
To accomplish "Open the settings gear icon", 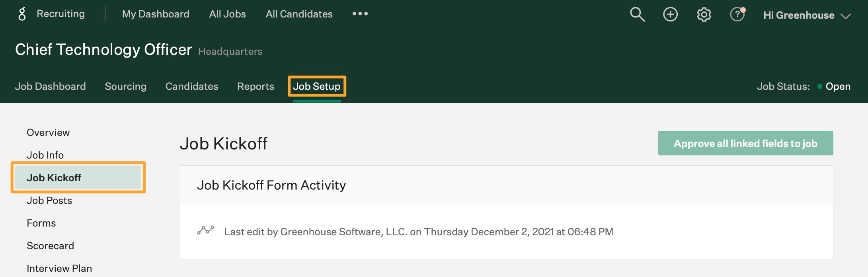I will tap(704, 14).
